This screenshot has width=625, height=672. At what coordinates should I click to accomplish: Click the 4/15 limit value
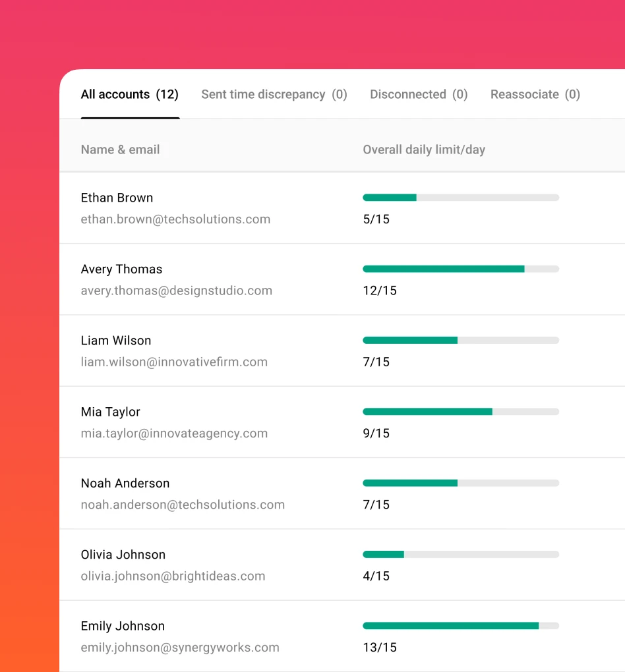point(376,576)
